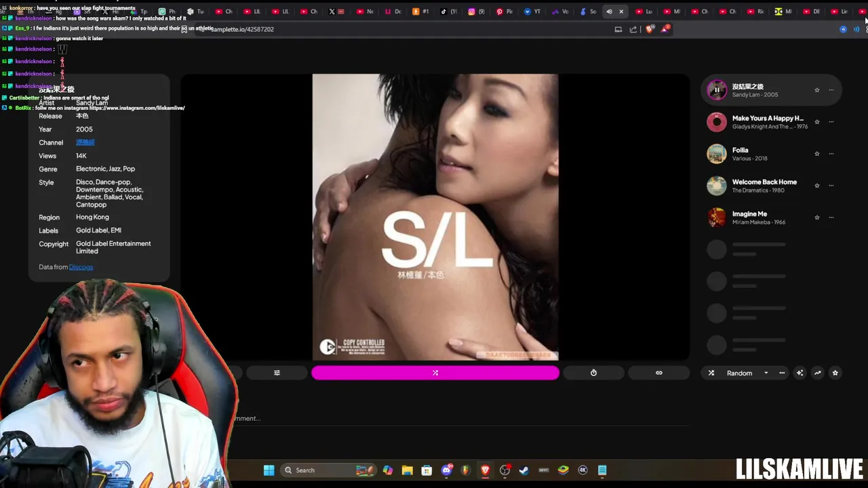Open more options for Imagine Me

tap(831, 218)
